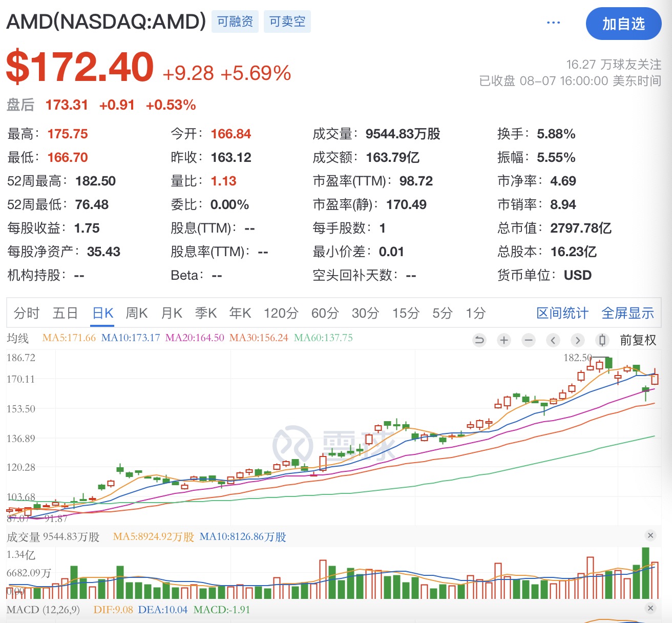
Task: Toggle the candlestick chart style icon
Action: click(602, 340)
